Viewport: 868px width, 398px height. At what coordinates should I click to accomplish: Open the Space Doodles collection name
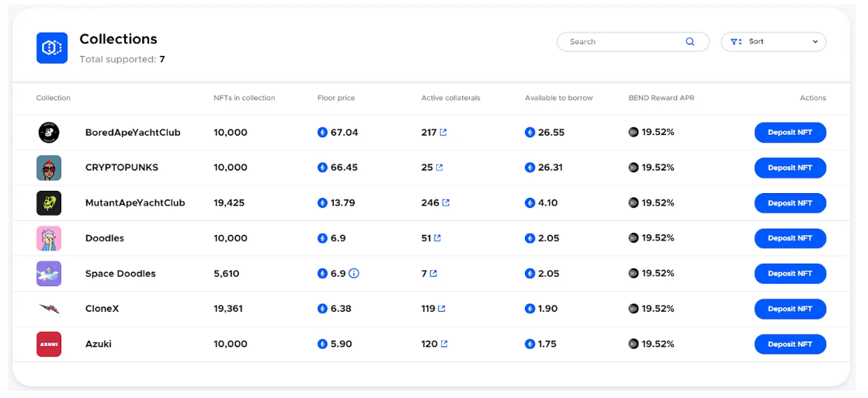point(120,274)
